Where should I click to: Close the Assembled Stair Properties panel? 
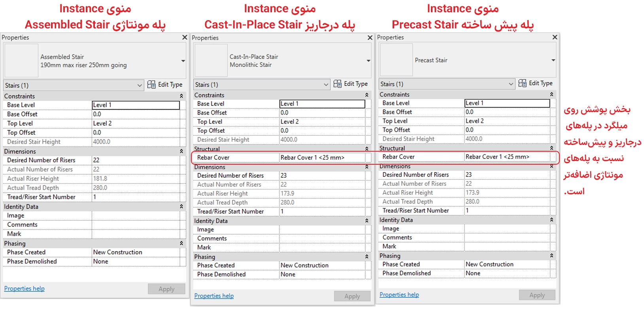(x=184, y=38)
